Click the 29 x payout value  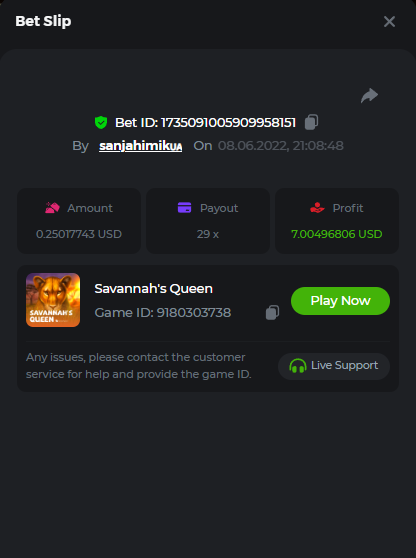tap(208, 234)
